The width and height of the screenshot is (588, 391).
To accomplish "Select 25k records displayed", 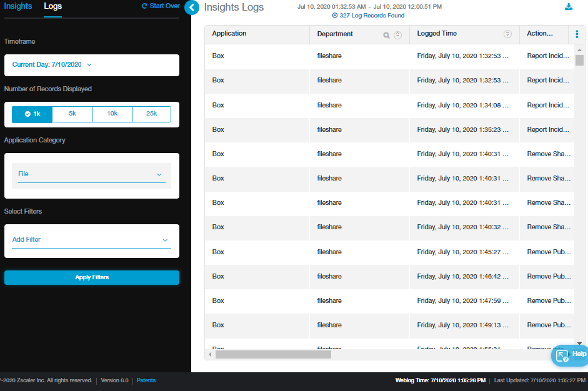I will (151, 114).
